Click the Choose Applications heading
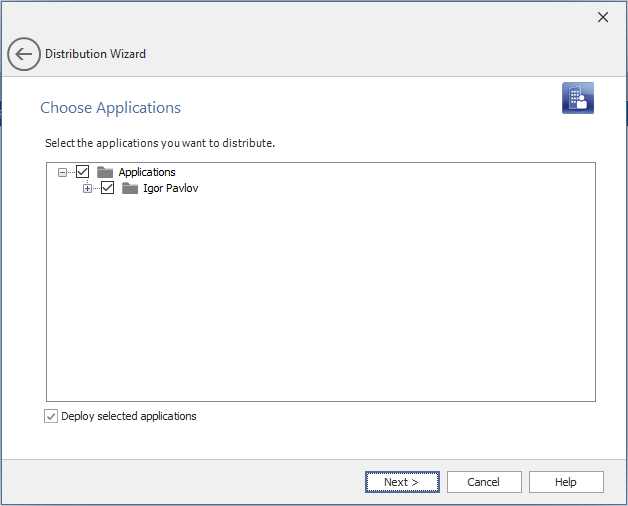 click(110, 108)
